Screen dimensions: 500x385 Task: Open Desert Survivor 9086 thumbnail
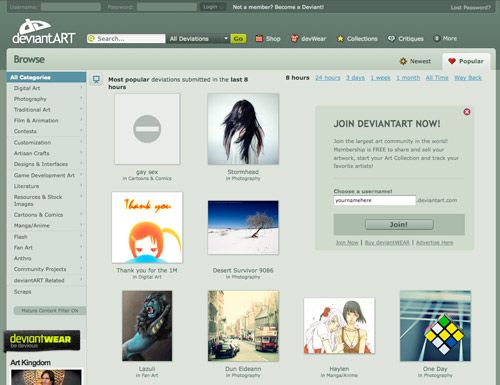click(243, 227)
